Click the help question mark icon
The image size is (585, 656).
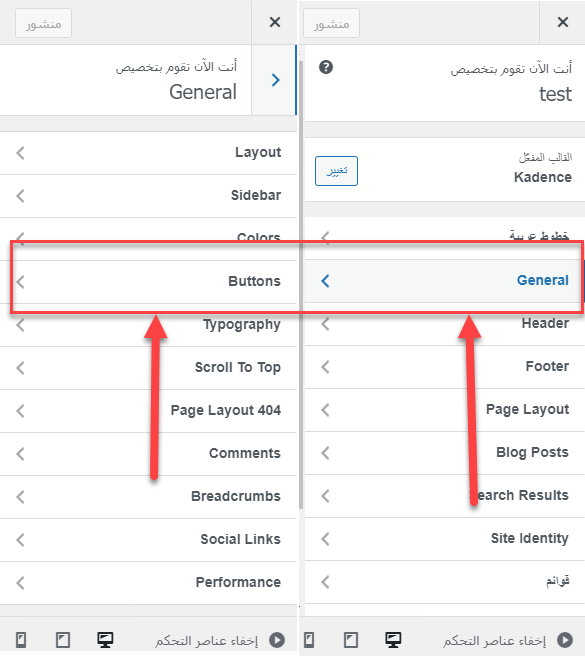click(x=326, y=67)
